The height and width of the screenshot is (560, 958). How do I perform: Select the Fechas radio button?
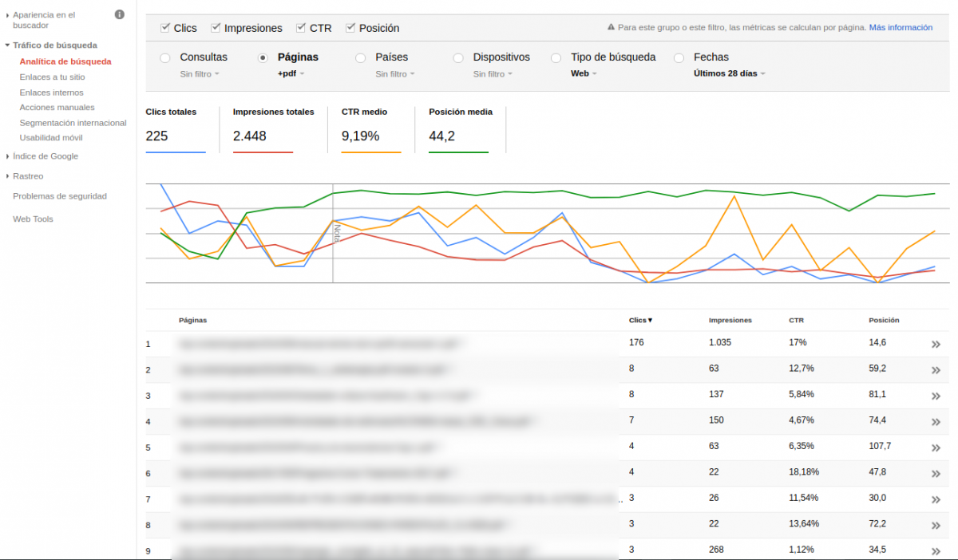[x=679, y=57]
